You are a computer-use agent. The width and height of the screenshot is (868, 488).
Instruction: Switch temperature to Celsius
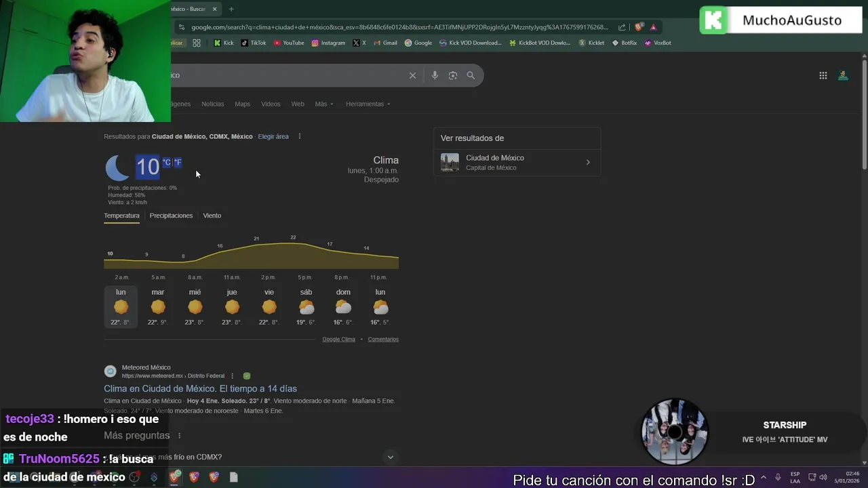tap(166, 163)
